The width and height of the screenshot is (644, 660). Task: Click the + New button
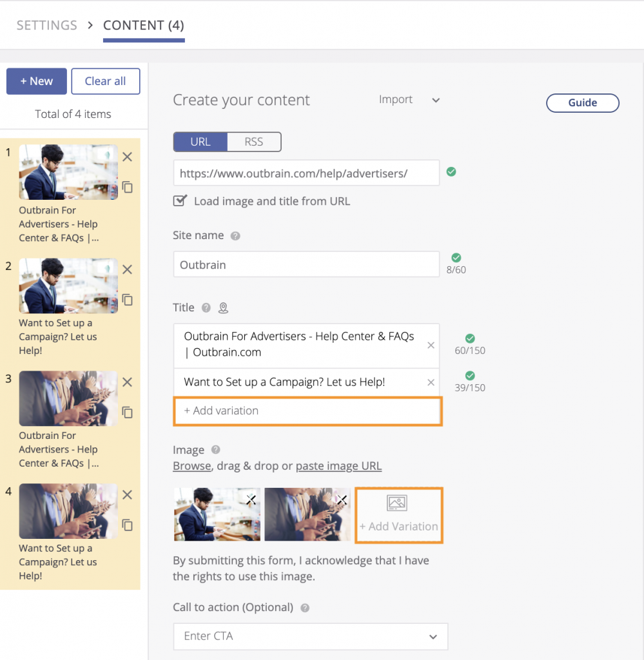coord(36,81)
